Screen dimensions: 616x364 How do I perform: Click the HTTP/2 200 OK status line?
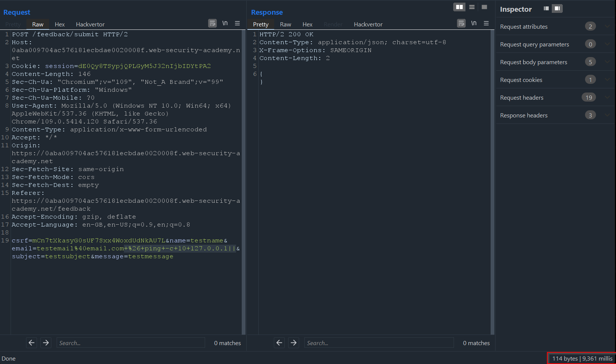[286, 34]
